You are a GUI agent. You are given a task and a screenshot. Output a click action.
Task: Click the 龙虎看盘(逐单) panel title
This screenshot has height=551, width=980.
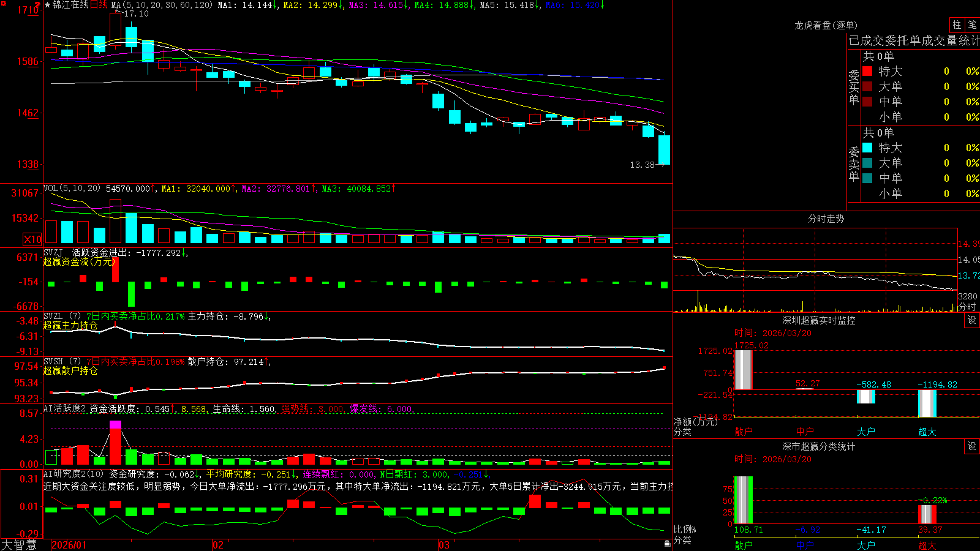click(x=826, y=25)
